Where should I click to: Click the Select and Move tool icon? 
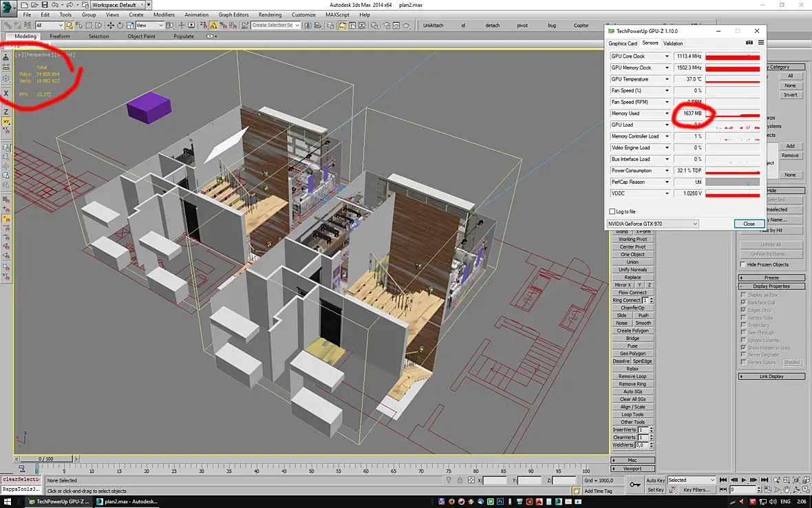(111, 25)
